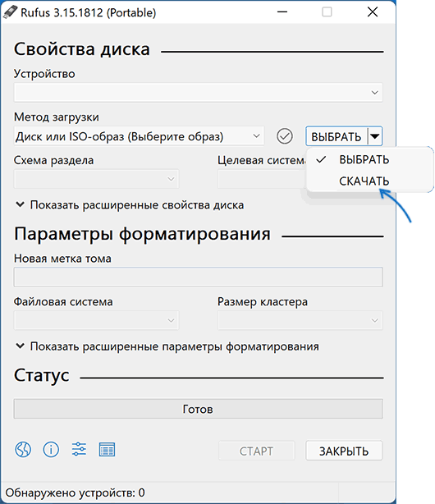Open the Размер кластера dropdown

coord(300,320)
